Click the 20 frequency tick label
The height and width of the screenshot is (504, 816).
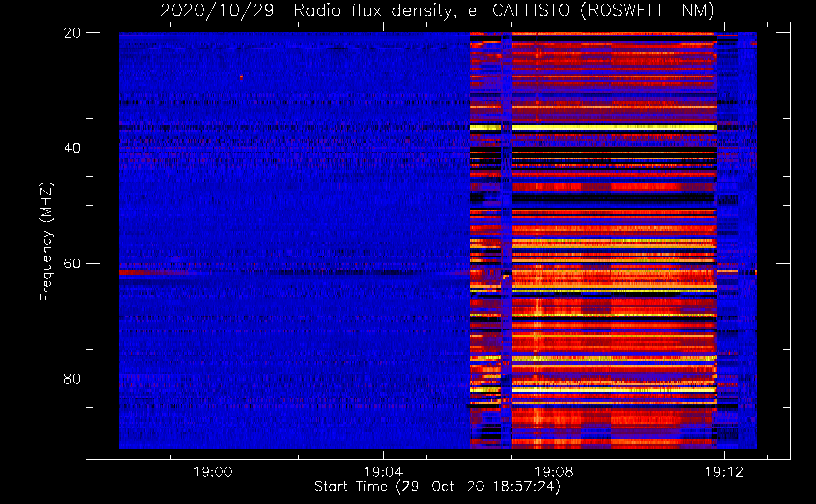tap(72, 33)
